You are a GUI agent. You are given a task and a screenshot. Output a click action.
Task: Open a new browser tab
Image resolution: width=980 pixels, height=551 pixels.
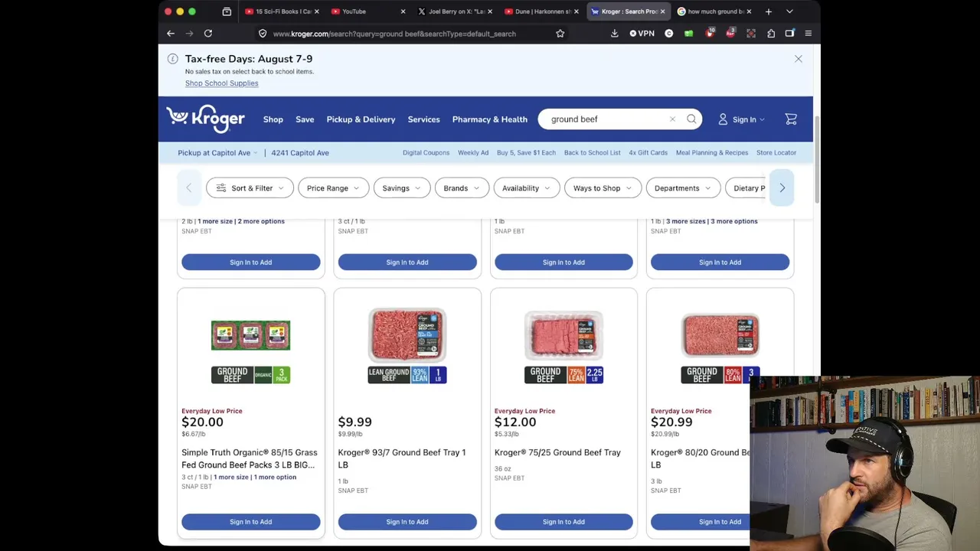point(769,11)
